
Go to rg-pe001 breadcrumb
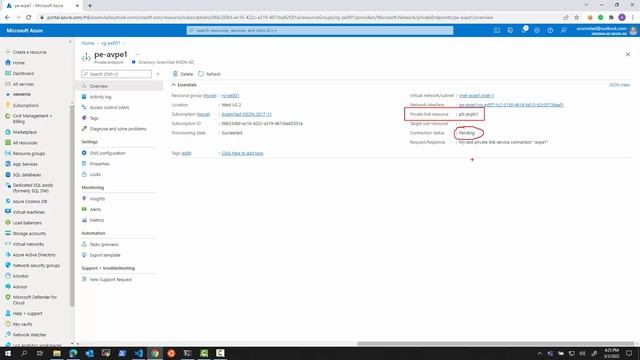111,43
